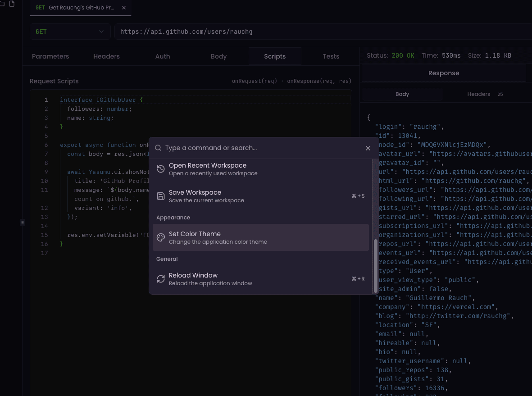532x396 pixels.
Task: Click the Save Workspace disk icon
Action: click(x=161, y=196)
